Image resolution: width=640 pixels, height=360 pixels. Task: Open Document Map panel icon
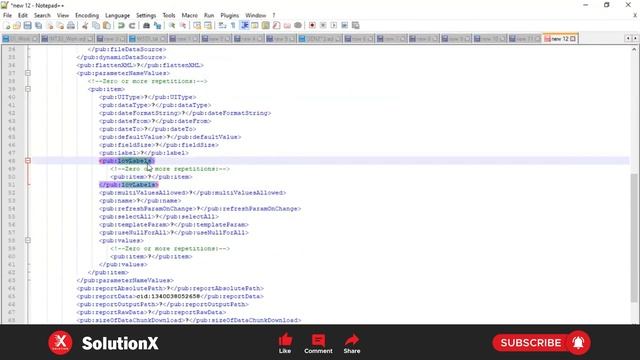pyautogui.click(x=266, y=26)
